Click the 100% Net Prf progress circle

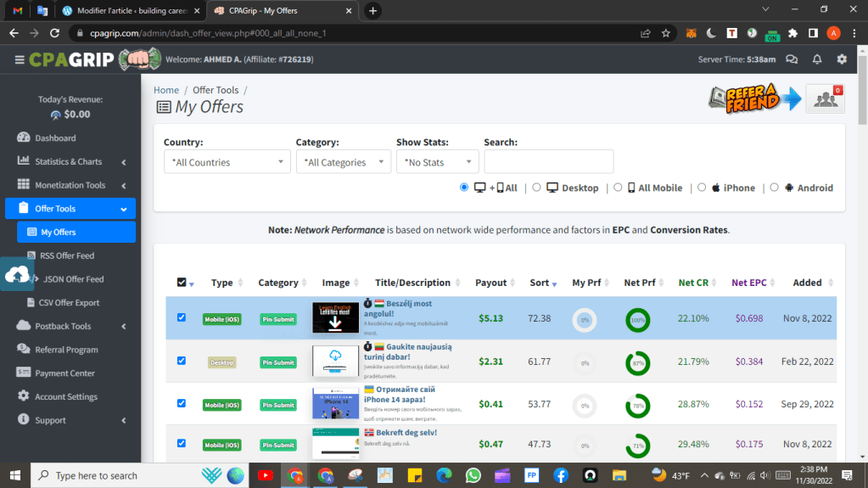coord(637,320)
